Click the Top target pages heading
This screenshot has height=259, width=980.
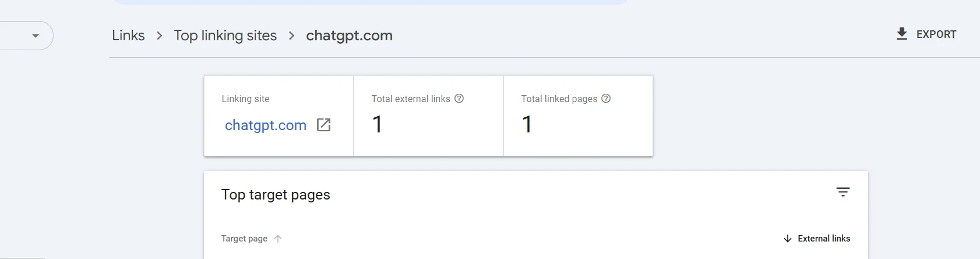[x=276, y=195]
